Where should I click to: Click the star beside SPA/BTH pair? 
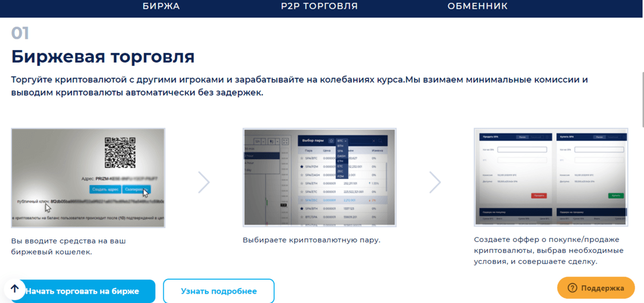301,208
